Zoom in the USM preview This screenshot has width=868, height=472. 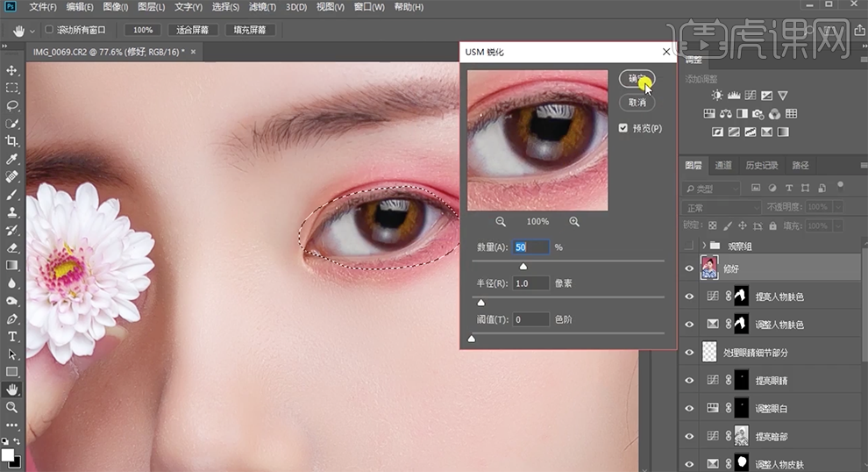pos(574,222)
